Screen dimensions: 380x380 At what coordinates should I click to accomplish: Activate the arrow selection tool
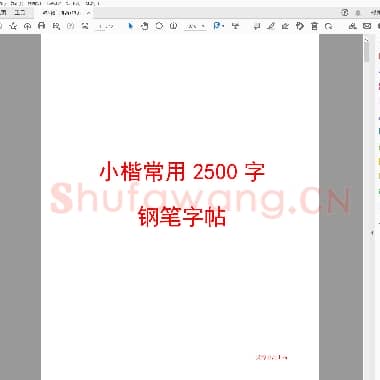pos(130,26)
